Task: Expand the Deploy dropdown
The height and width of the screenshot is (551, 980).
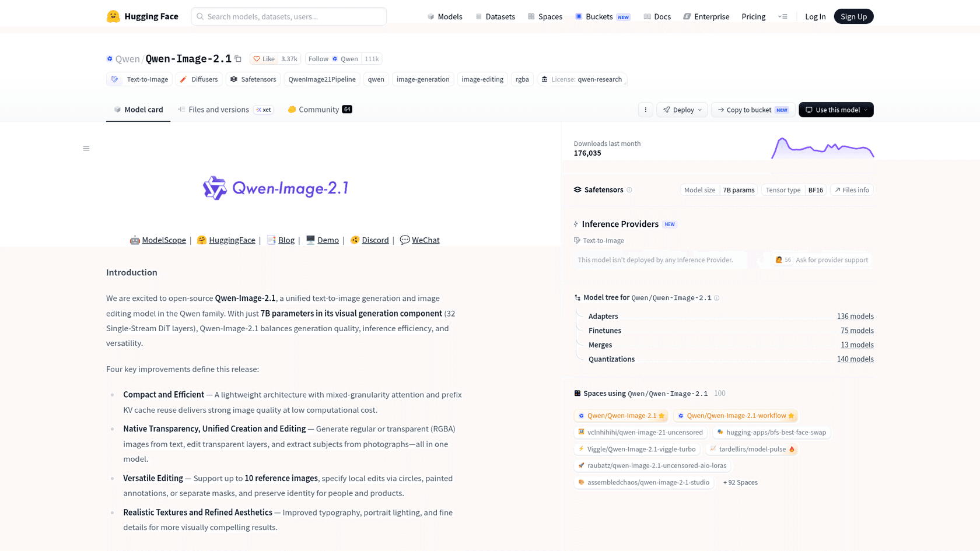Action: (x=682, y=110)
